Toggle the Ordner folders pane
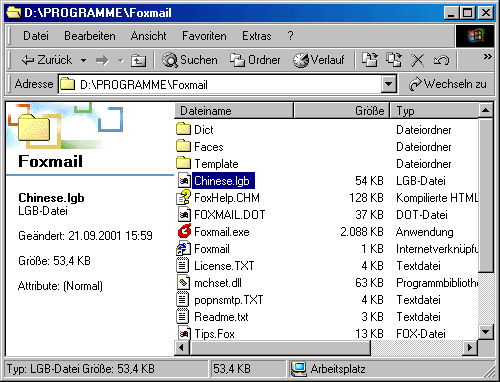Viewport: 500px width, 382px height. [255, 60]
